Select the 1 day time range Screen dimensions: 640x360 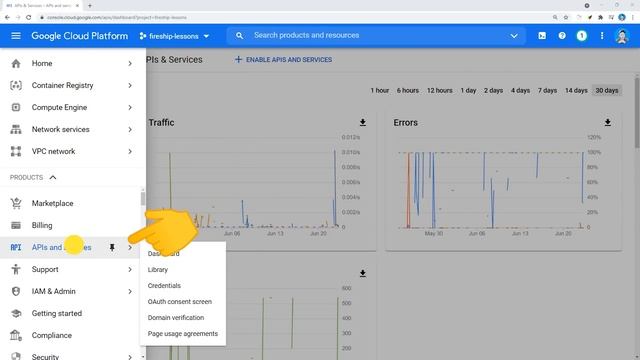469,91
